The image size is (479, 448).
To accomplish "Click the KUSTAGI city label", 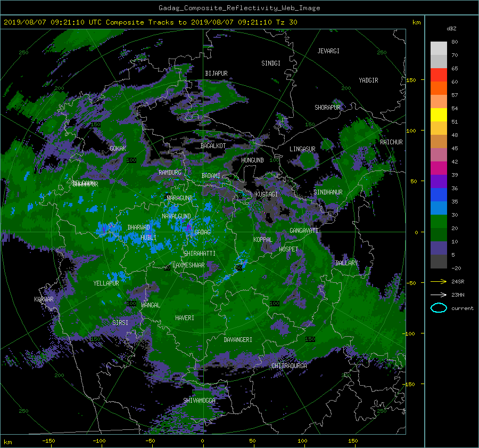I will [x=267, y=194].
